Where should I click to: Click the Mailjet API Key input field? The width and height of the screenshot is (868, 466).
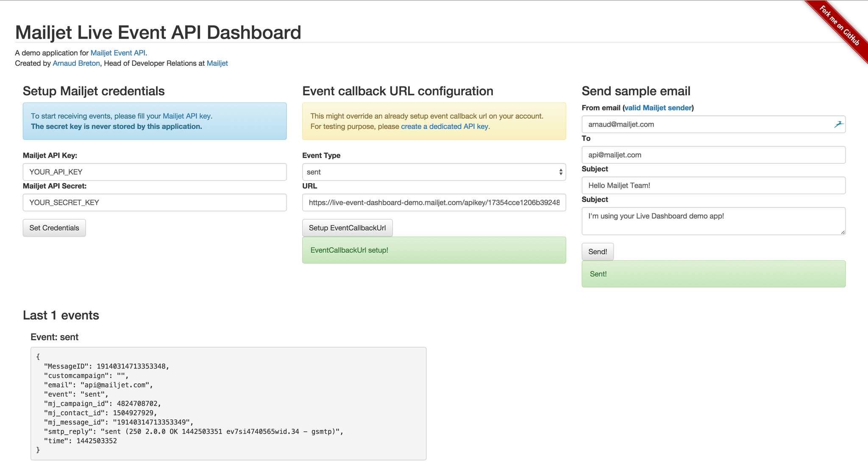(x=155, y=171)
